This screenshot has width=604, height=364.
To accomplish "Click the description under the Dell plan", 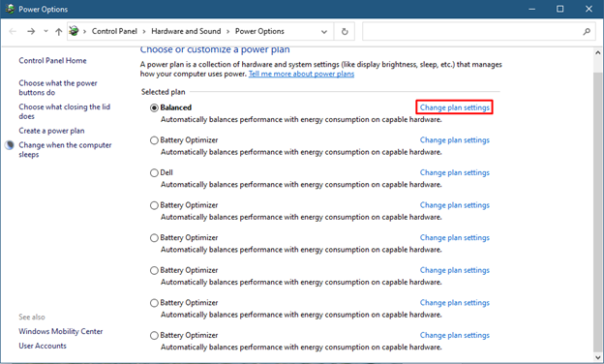I will pos(301,185).
